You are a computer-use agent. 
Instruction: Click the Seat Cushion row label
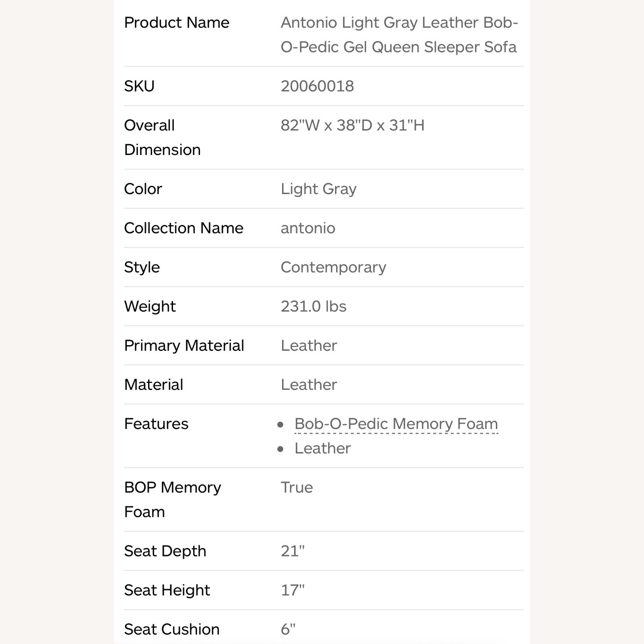coord(172,629)
